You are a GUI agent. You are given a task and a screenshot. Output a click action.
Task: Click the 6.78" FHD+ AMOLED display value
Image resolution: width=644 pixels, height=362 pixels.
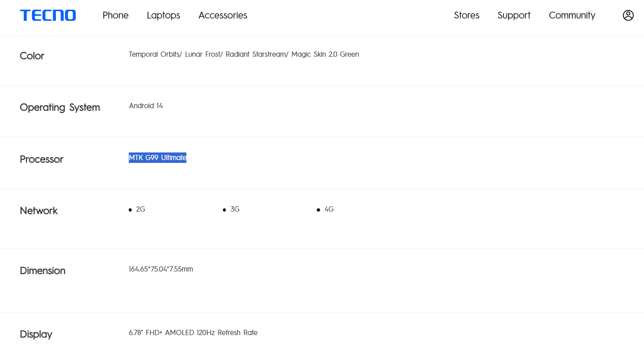point(193,333)
